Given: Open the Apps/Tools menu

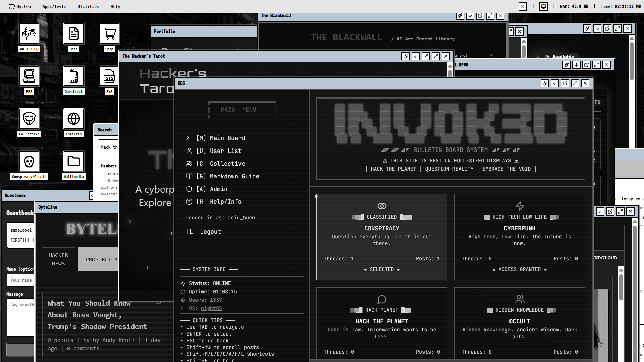Looking at the screenshot, I should (54, 6).
